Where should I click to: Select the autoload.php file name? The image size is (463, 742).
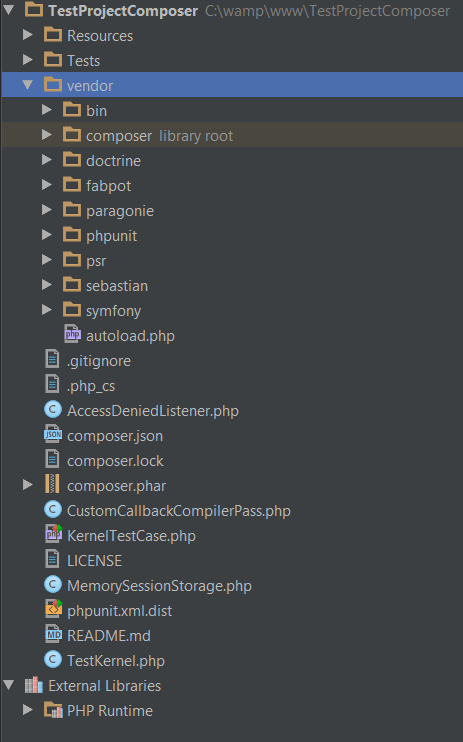tap(130, 336)
